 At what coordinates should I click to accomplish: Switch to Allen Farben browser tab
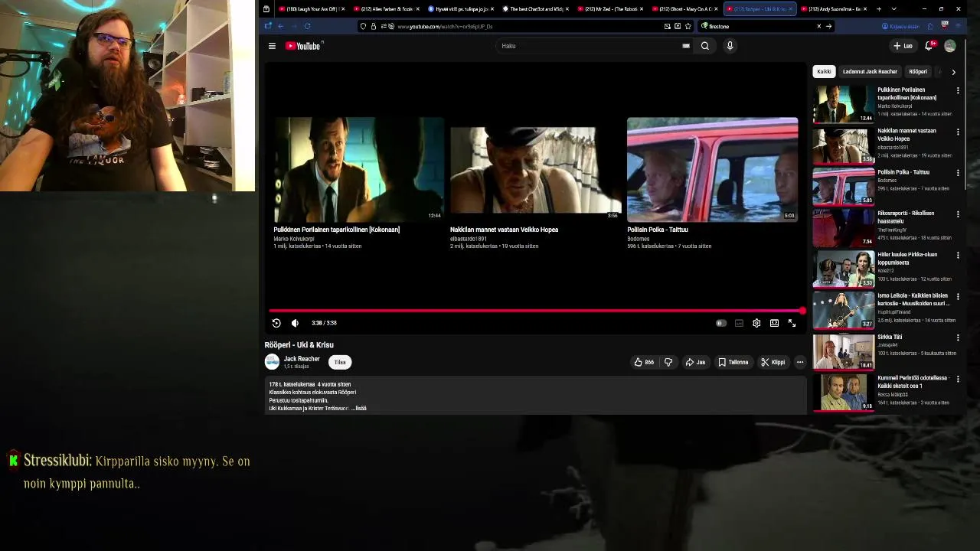point(385,9)
